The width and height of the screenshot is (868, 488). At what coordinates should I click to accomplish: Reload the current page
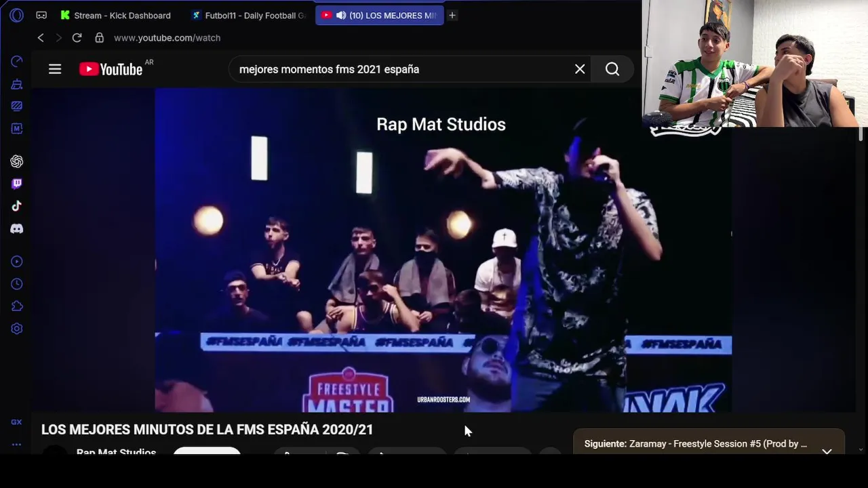coord(77,38)
